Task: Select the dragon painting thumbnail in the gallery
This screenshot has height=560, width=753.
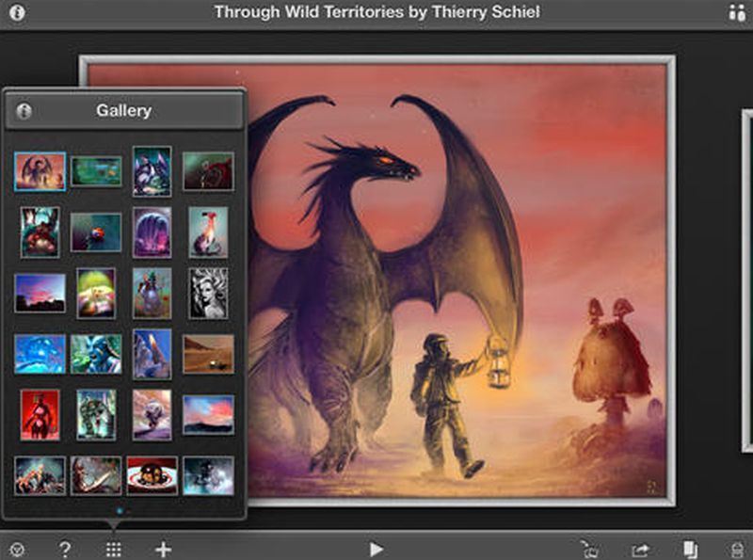Action: click(x=40, y=171)
